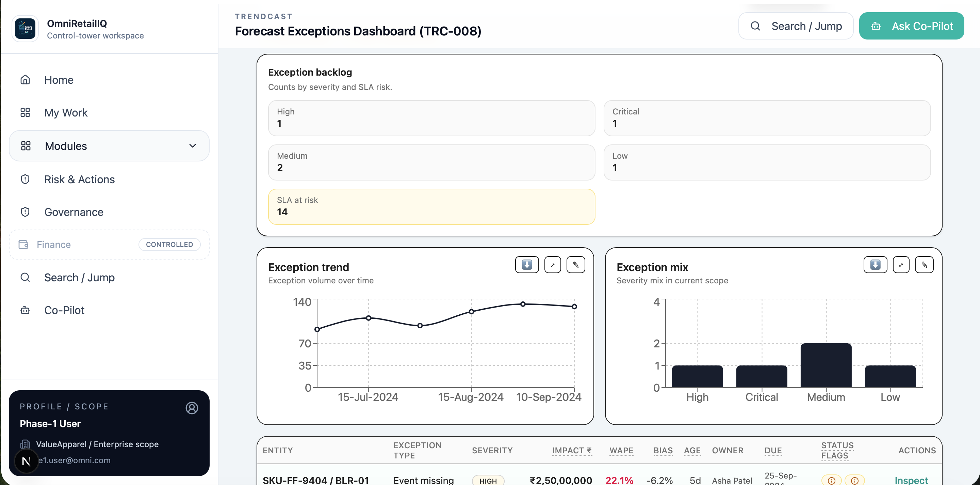Expand the Exception trend chart fullscreen
980x485 pixels.
tap(552, 265)
